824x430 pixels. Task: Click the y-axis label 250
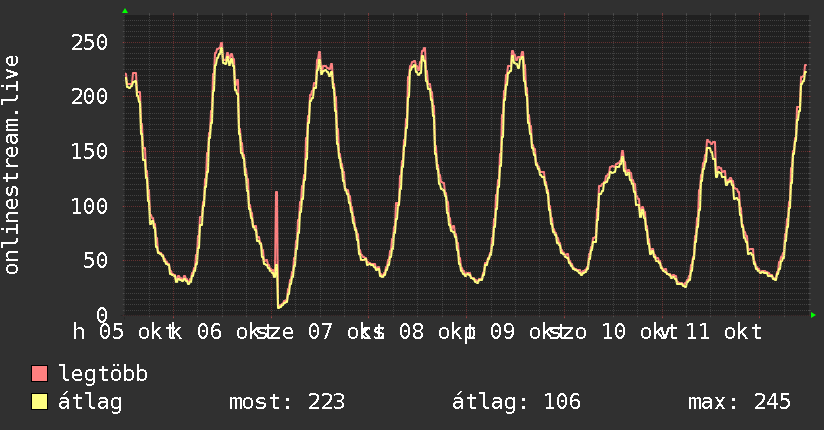pyautogui.click(x=89, y=43)
